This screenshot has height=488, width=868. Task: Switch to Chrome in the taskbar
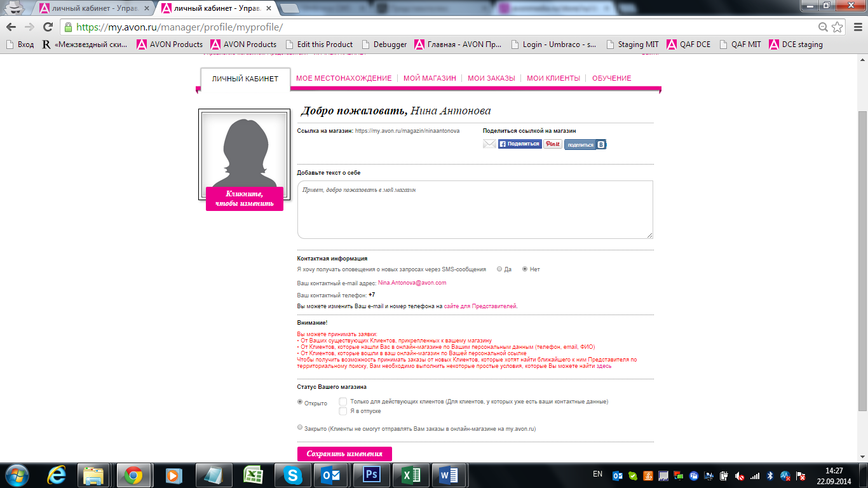pos(133,475)
